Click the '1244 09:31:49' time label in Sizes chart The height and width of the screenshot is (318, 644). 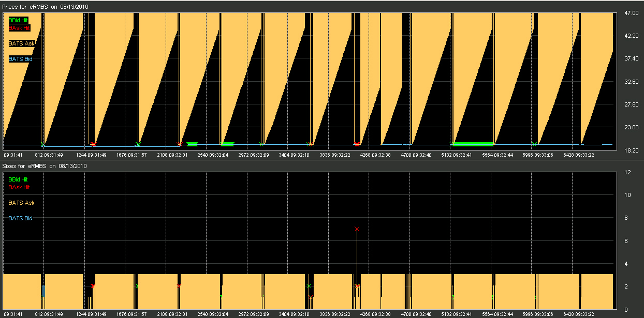pyautogui.click(x=91, y=314)
